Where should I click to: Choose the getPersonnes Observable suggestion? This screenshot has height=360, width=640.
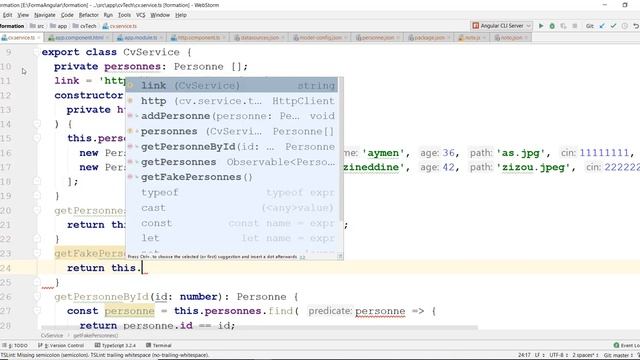[232, 162]
